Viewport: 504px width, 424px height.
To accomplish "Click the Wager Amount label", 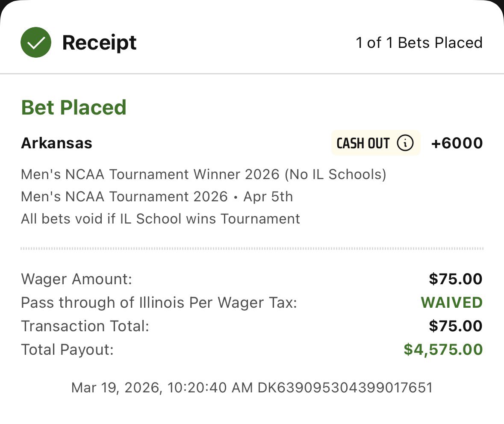I will point(77,280).
